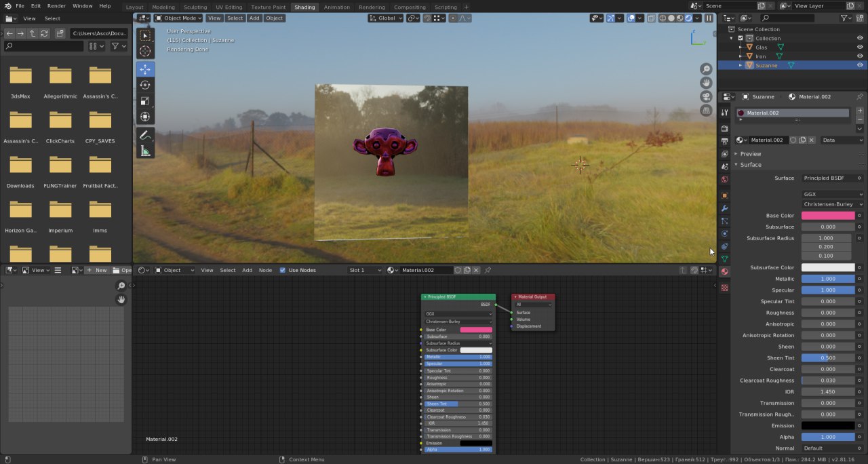Click the viewport pan hand gizmo
The height and width of the screenshot is (464, 868).
coord(706,83)
